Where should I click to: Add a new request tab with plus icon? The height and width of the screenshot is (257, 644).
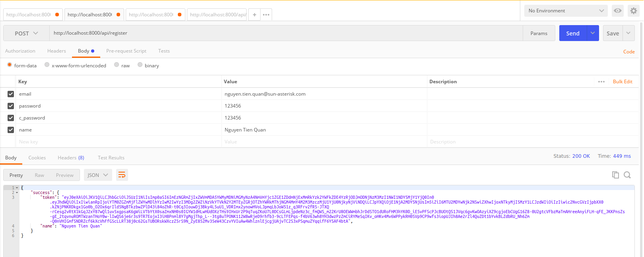(255, 15)
